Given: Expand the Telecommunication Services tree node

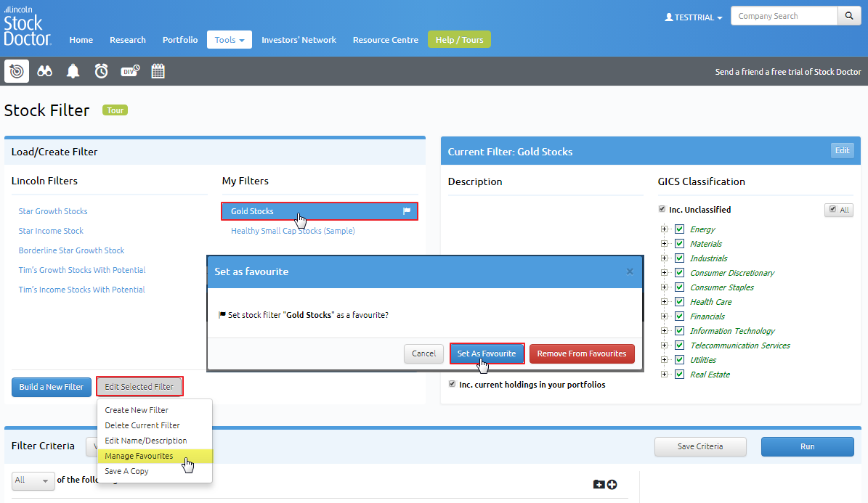Looking at the screenshot, I should click(665, 345).
